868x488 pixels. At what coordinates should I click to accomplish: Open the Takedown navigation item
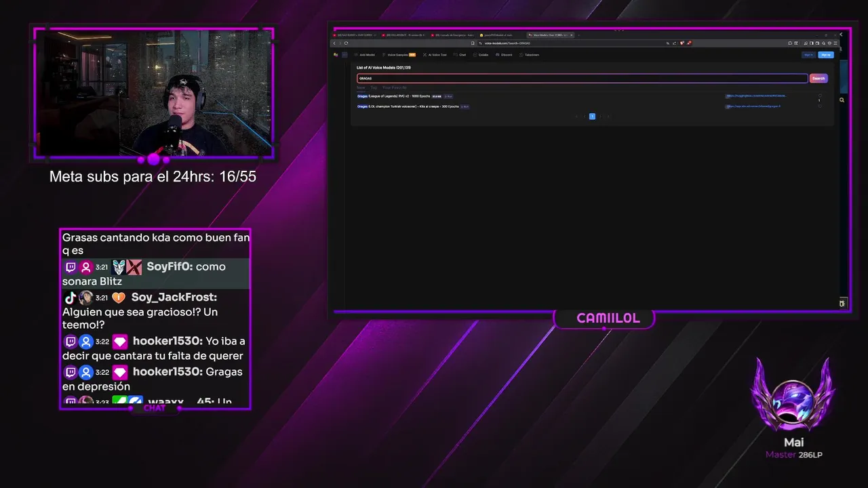coord(529,55)
